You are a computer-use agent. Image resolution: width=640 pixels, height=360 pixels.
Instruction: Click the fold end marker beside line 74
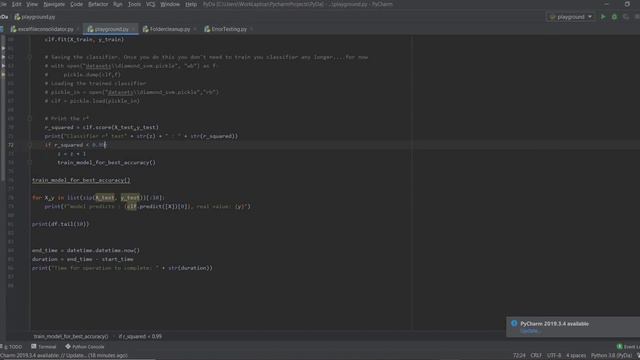point(29,162)
